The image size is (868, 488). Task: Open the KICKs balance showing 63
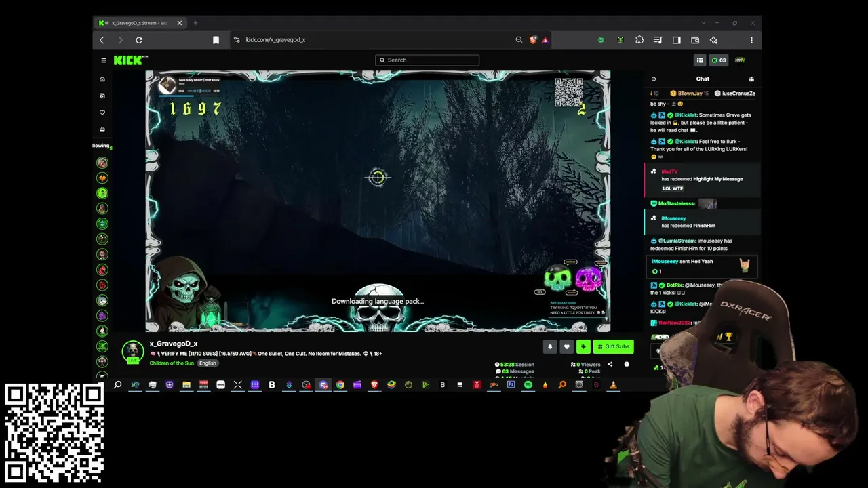718,60
